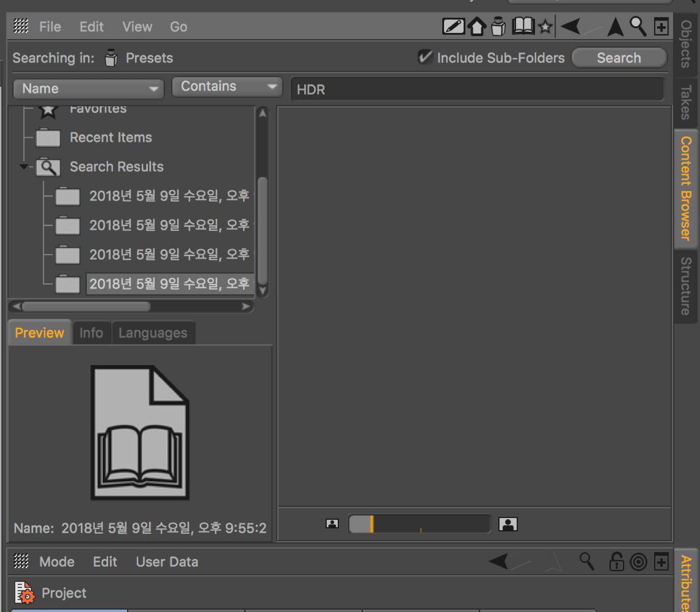Click the edit pencil icon in browser toolbar

pyautogui.click(x=453, y=26)
